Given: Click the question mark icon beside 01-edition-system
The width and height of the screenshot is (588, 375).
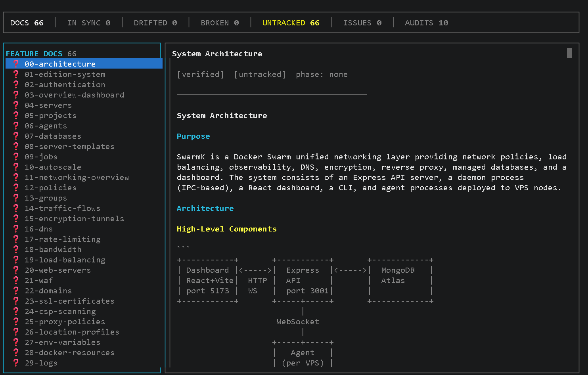Looking at the screenshot, I should coord(16,74).
